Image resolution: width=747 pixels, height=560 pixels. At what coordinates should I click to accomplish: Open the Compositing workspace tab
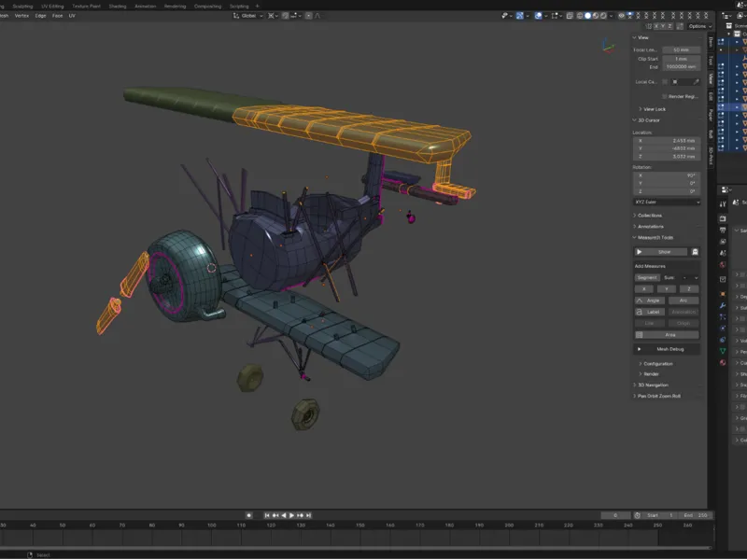tap(207, 7)
